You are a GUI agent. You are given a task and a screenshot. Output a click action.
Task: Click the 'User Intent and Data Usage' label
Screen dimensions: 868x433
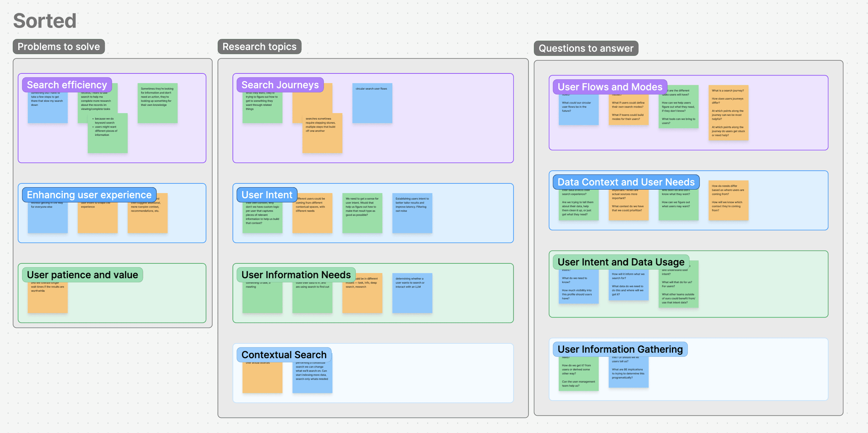[621, 262]
